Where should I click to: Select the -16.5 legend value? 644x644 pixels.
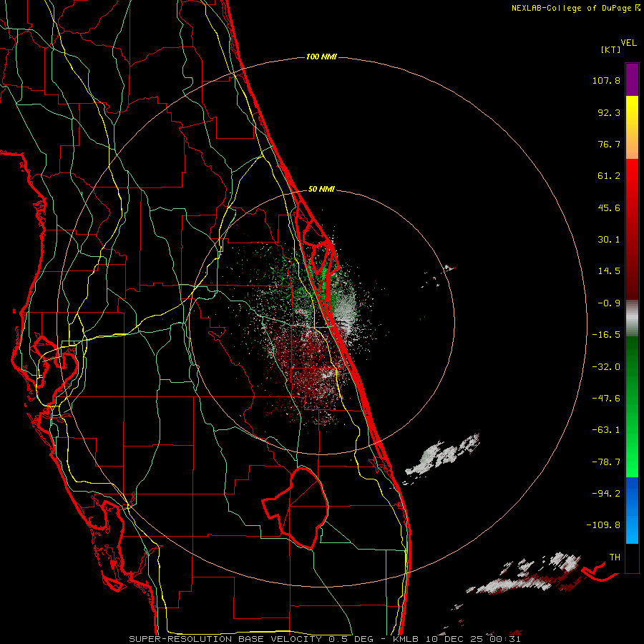pyautogui.click(x=606, y=335)
